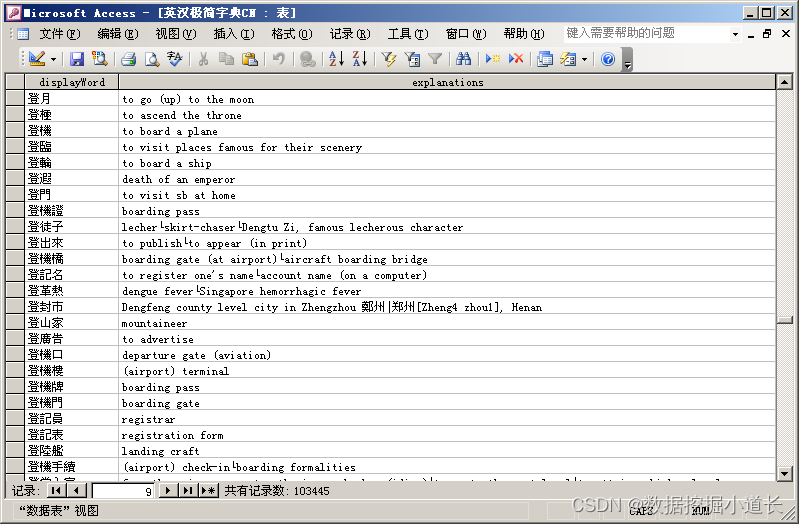The height and width of the screenshot is (524, 799).
Task: Click the scroll down arrow of vertical scrollbar
Action: click(x=785, y=474)
